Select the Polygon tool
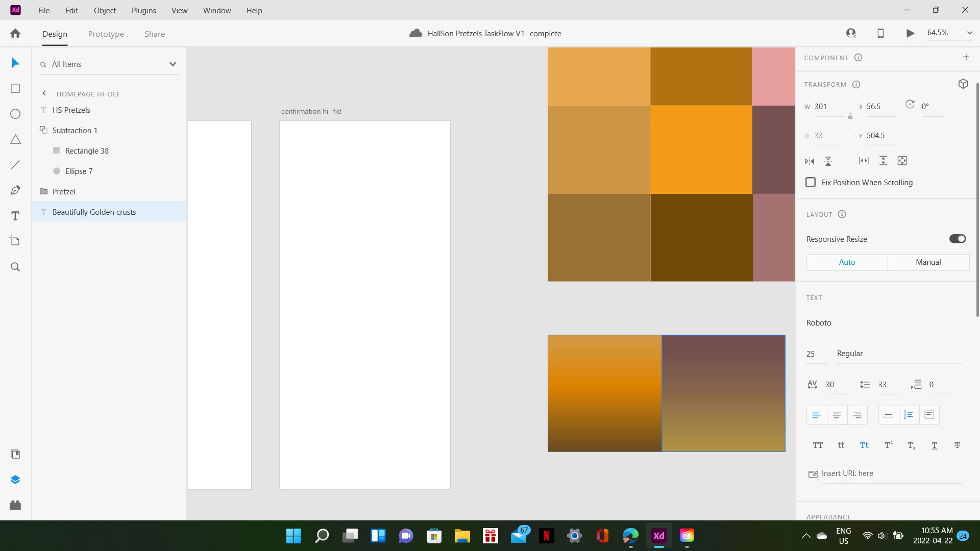Image resolution: width=980 pixels, height=551 pixels. tap(15, 139)
